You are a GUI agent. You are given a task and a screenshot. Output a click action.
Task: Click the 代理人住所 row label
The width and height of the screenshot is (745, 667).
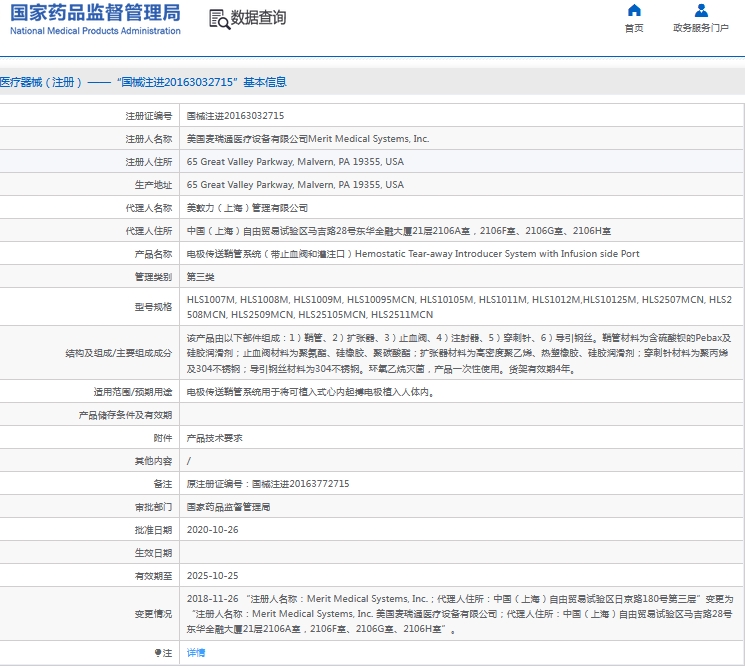point(149,231)
